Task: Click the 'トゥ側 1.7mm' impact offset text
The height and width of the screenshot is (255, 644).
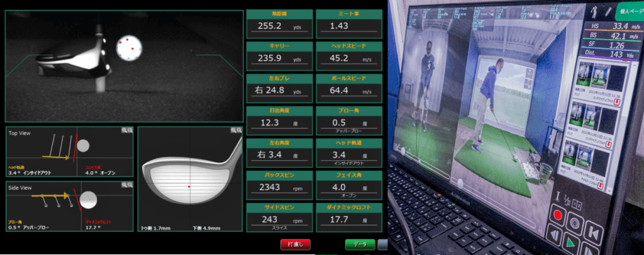Action: click(156, 227)
